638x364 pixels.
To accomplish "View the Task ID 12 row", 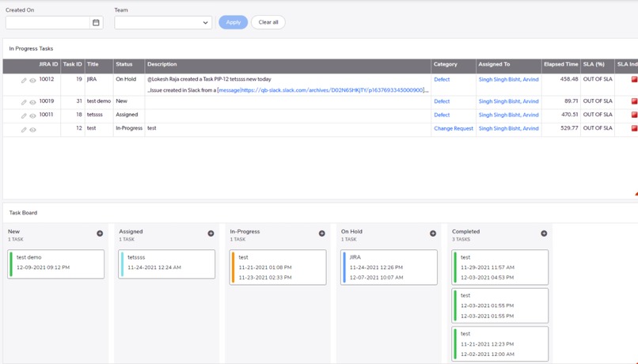I will coord(33,130).
